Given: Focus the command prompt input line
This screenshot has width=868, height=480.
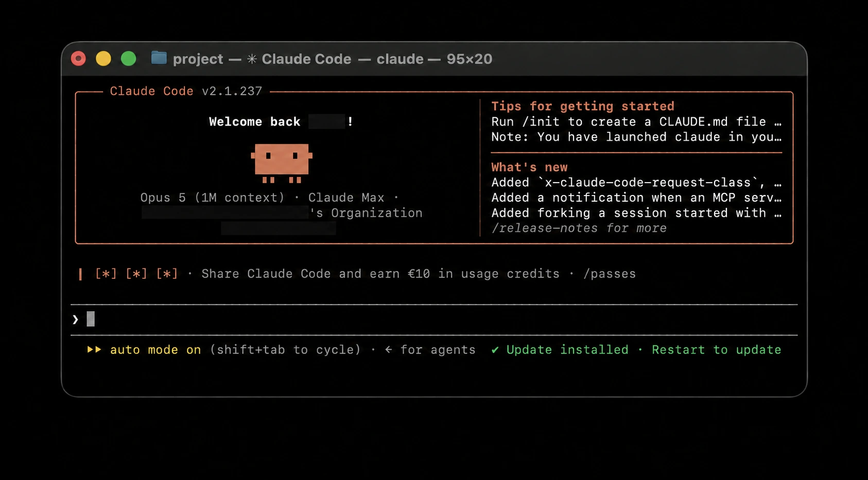Looking at the screenshot, I should click(x=434, y=319).
